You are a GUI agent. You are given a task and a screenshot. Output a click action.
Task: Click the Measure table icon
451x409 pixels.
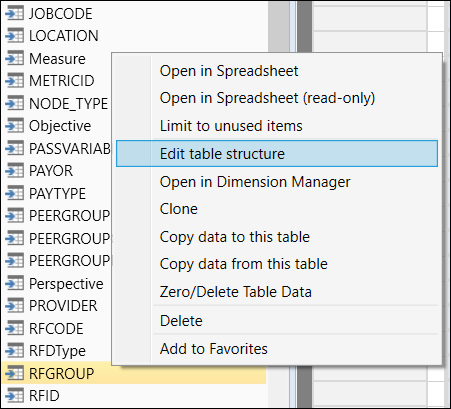coord(15,58)
